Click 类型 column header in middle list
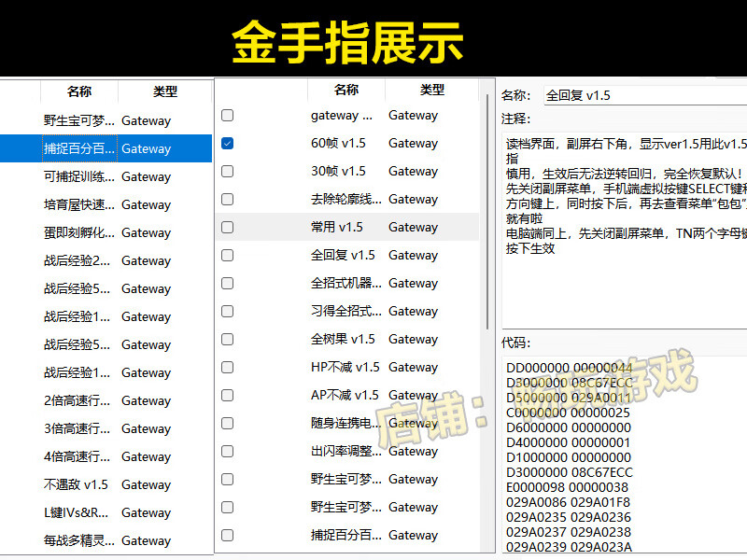This screenshot has width=747, height=560. coord(431,90)
